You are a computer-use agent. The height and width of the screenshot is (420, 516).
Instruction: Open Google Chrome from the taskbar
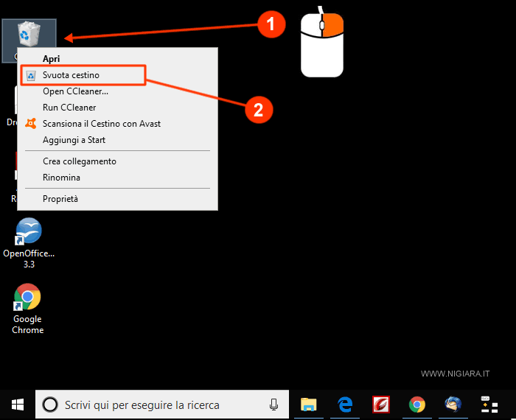417,405
